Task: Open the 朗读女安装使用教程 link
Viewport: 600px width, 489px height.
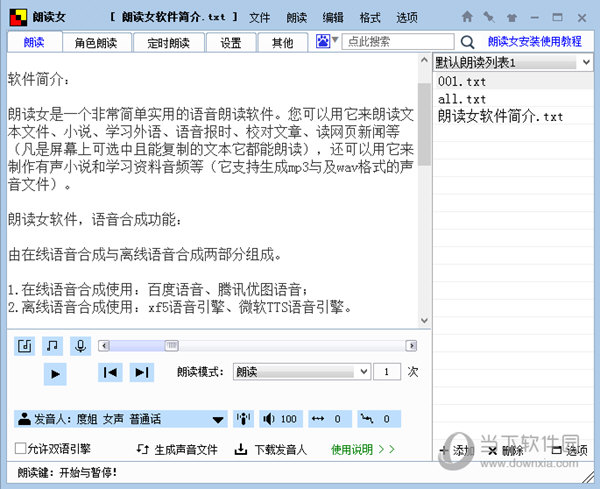Action: (534, 42)
